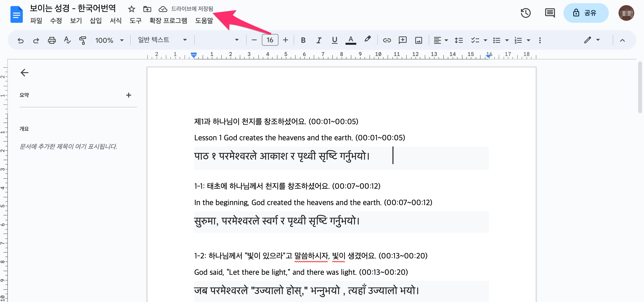Screen dimensions: 644x302
Task: Toggle bold formatting
Action: click(303, 40)
